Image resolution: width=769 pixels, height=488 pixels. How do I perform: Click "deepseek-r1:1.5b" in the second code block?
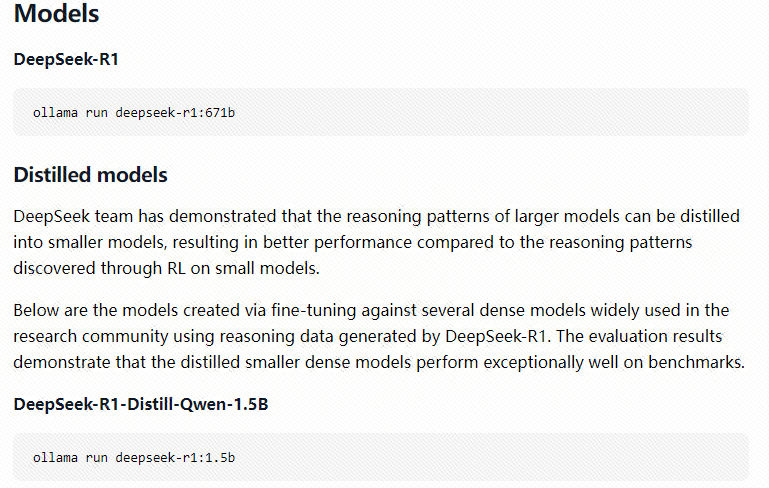[175, 458]
